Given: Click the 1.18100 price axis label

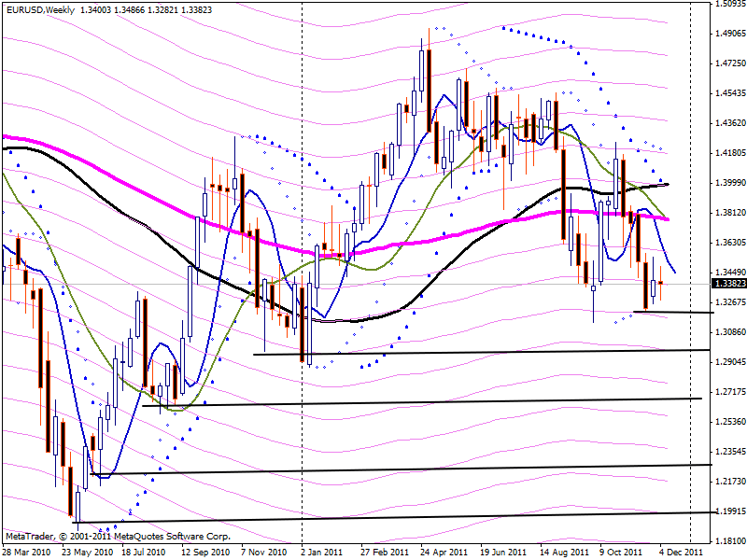Looking at the screenshot, I should click(730, 541).
